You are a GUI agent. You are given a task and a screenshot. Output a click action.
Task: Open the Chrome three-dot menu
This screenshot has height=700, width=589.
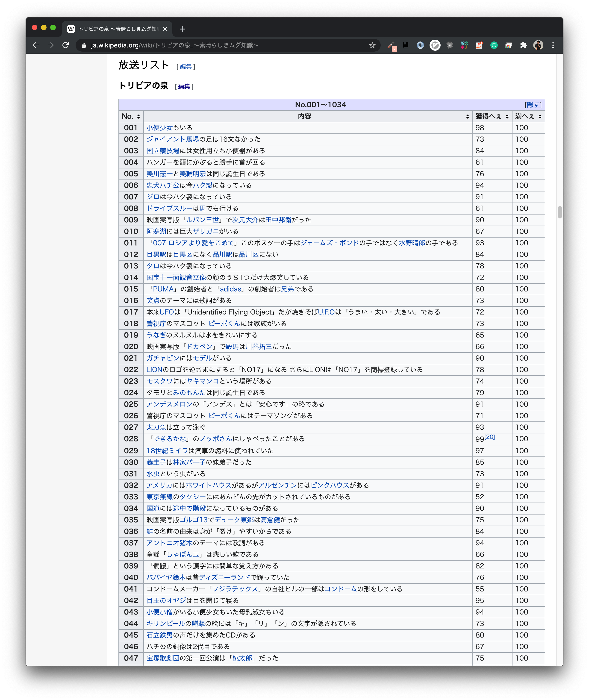pyautogui.click(x=553, y=45)
